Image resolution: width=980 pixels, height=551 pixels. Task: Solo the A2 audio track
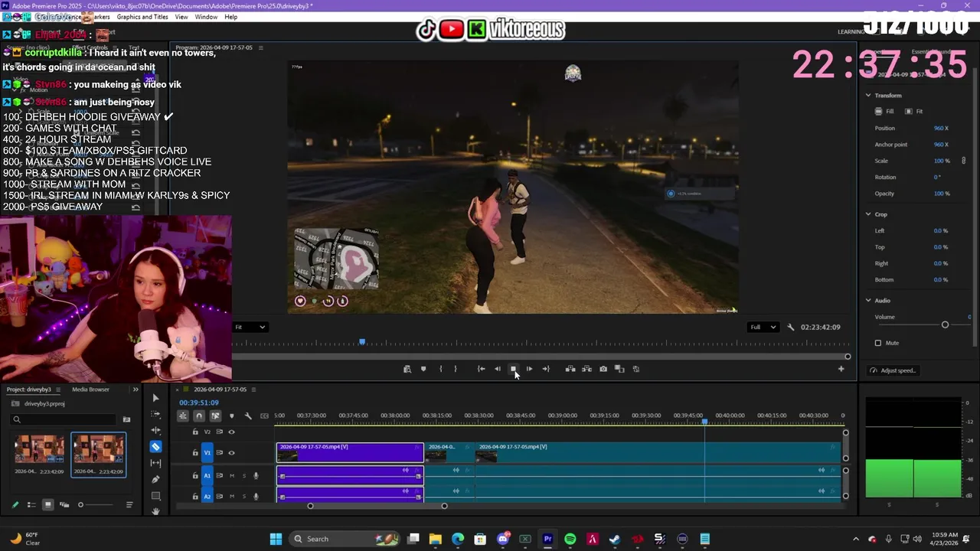tap(244, 497)
